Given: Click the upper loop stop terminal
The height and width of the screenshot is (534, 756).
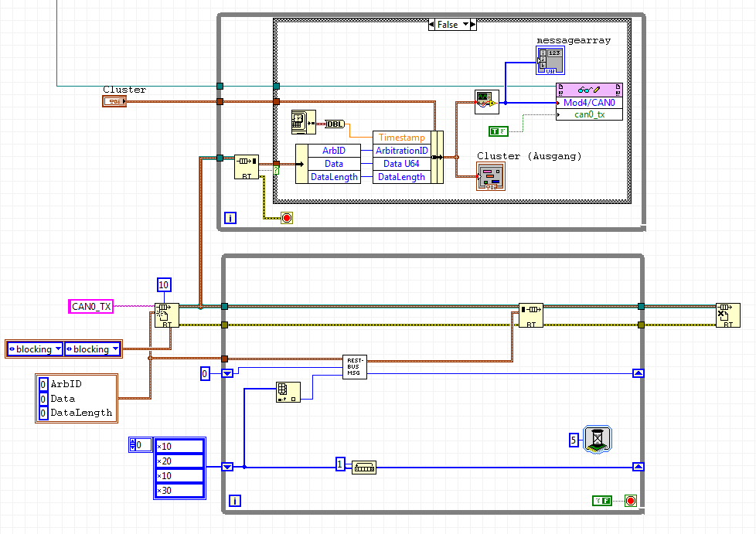Looking at the screenshot, I should click(x=287, y=218).
